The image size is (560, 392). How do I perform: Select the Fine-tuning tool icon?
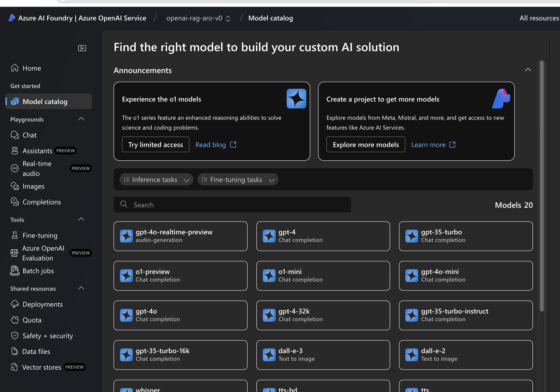coord(15,235)
